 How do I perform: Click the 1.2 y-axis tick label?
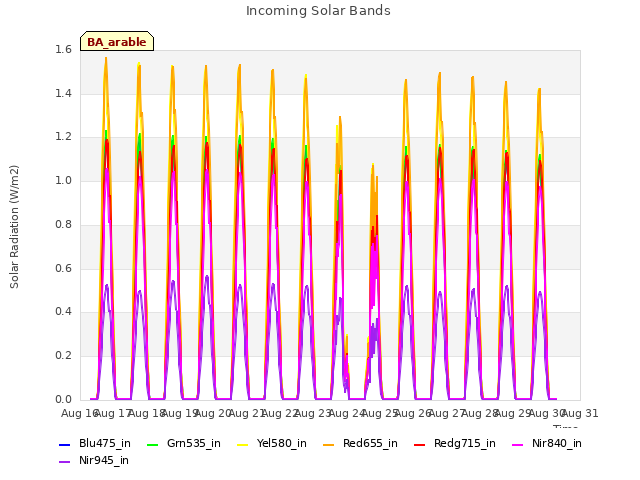63,137
